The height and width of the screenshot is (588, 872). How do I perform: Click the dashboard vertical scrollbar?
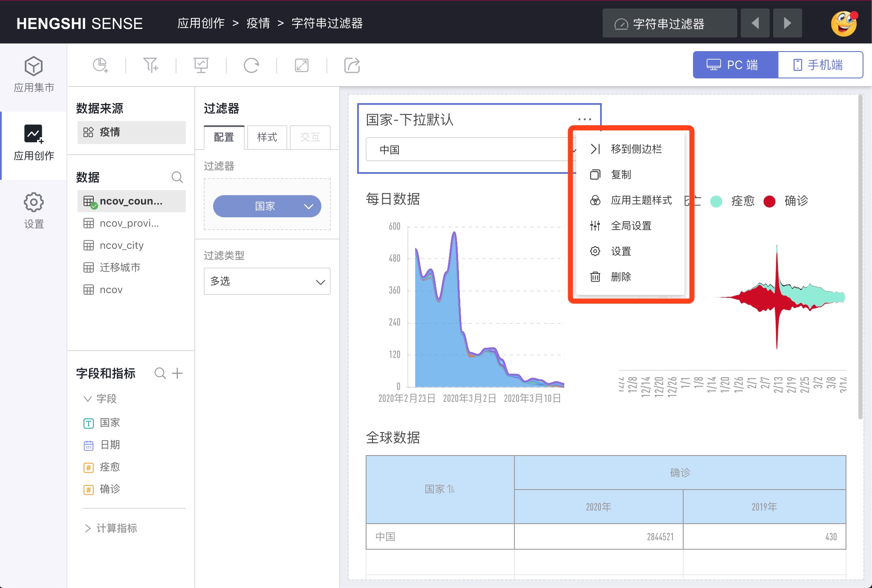(860, 257)
